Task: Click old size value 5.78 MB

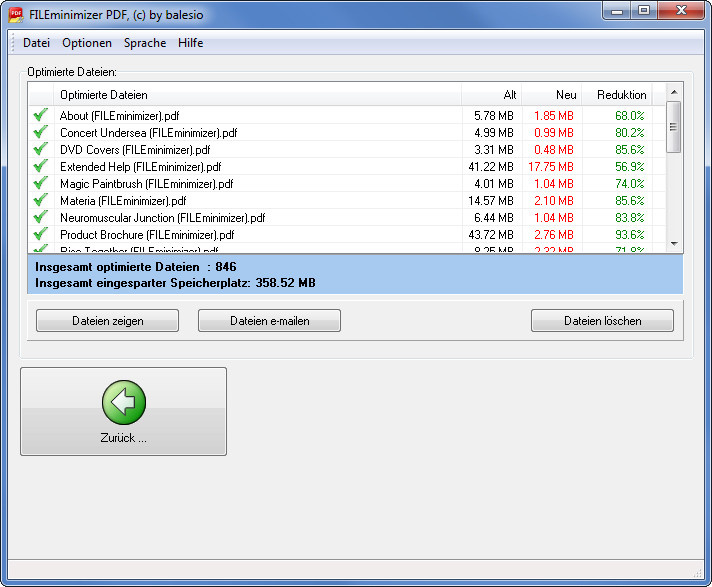Action: (494, 116)
